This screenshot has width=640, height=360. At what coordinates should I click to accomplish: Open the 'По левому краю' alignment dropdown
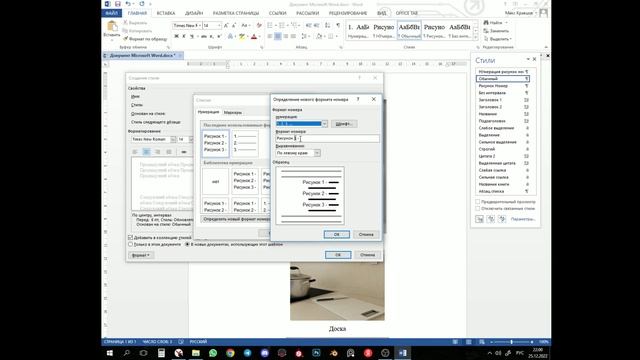317,153
